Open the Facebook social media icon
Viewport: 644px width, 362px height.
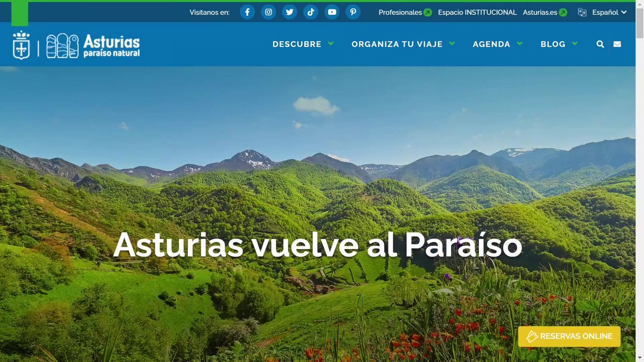(x=247, y=12)
